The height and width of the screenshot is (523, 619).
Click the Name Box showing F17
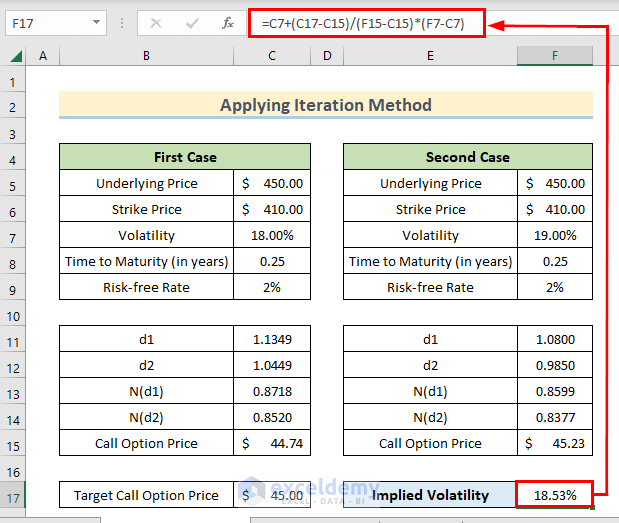(x=45, y=22)
